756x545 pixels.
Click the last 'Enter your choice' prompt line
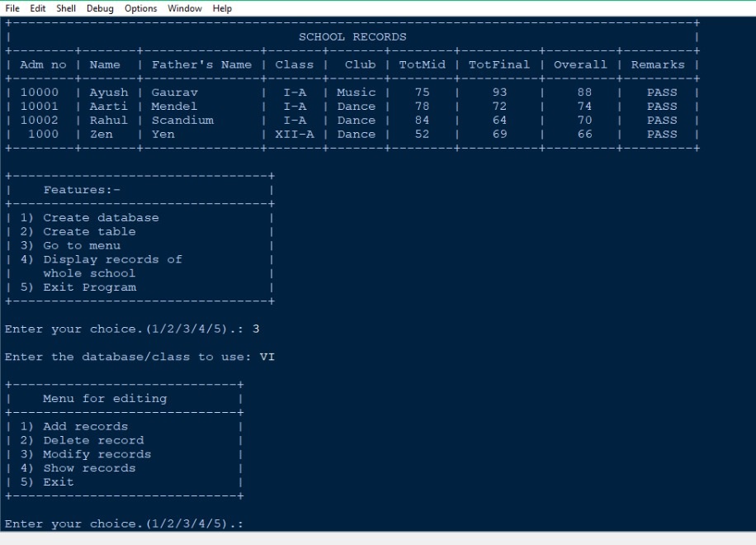[x=124, y=524]
